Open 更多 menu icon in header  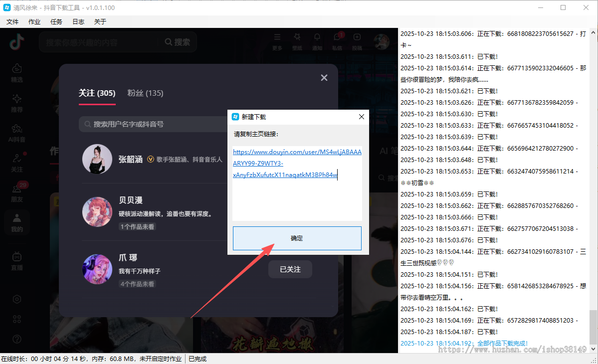point(277,41)
